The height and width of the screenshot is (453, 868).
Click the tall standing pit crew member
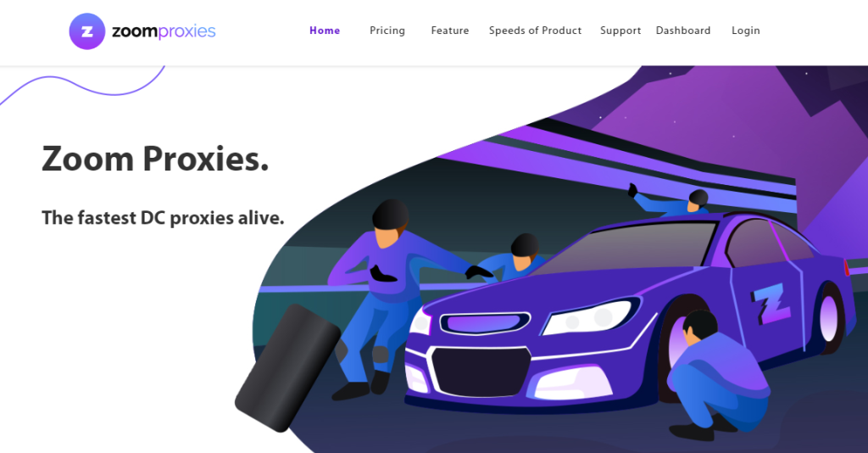click(386, 299)
